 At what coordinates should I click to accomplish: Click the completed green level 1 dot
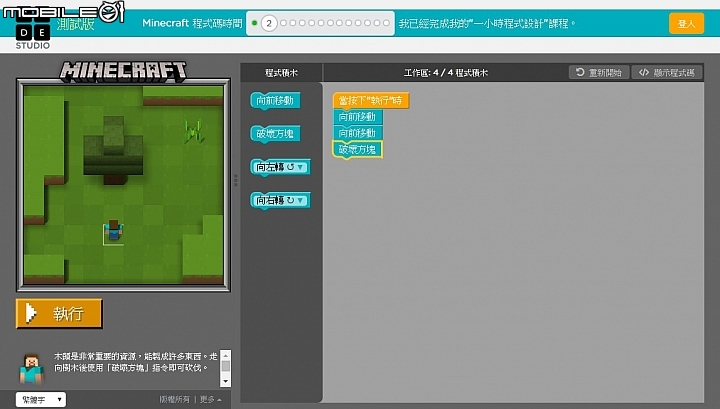[x=254, y=23]
